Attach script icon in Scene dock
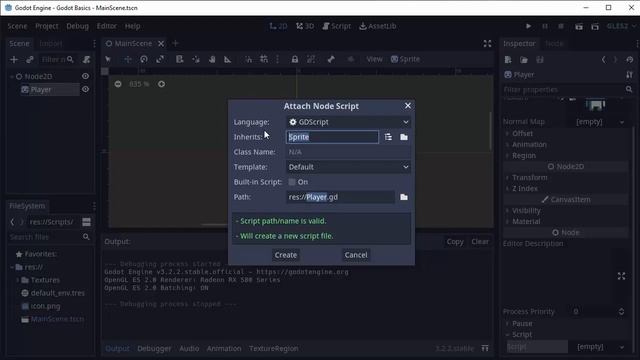The width and height of the screenshot is (640, 360). click(x=86, y=60)
